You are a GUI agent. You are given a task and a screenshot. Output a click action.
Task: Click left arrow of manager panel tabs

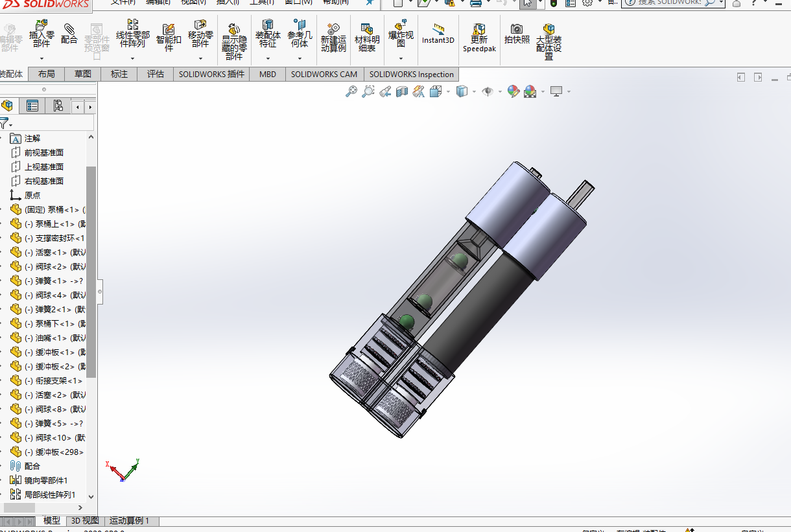[78, 107]
